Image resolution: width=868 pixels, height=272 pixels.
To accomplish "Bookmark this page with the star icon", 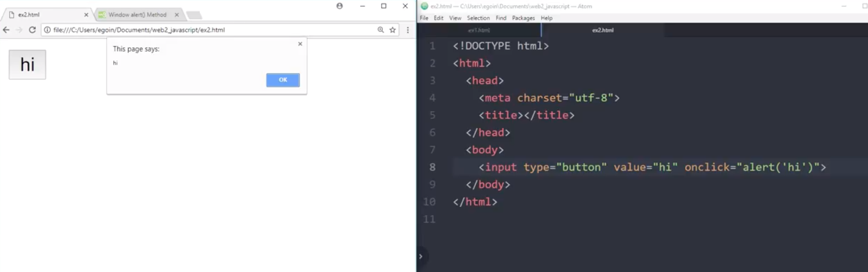I will [392, 30].
